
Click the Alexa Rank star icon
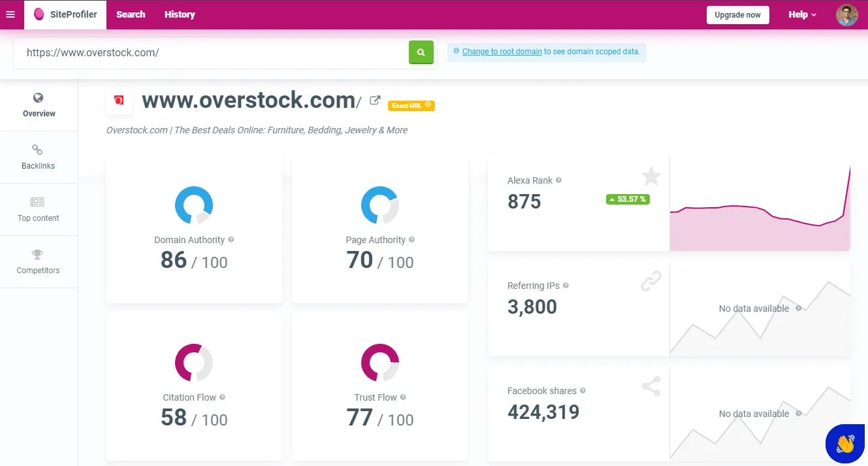coord(651,176)
